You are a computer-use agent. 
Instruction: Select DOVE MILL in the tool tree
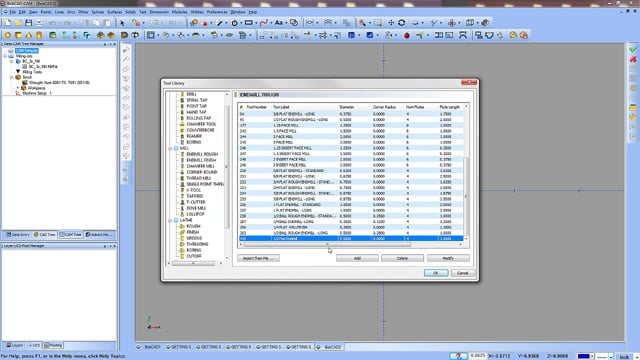pyautogui.click(x=196, y=208)
